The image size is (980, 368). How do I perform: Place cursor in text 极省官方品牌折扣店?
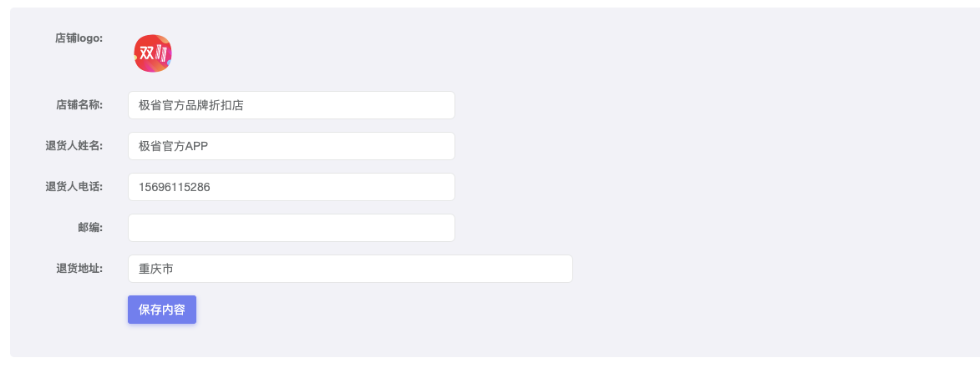click(x=190, y=105)
